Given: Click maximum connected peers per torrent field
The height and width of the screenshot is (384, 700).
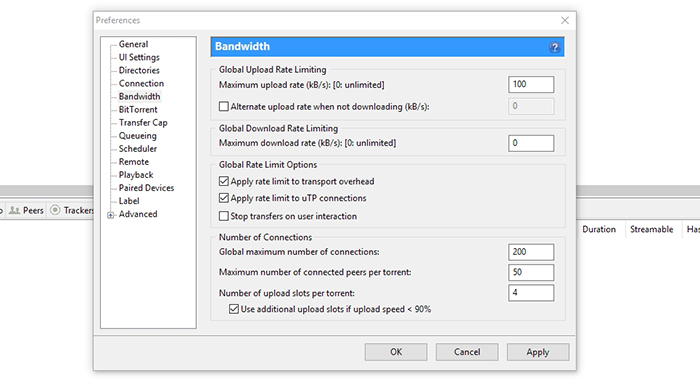Looking at the screenshot, I should click(531, 272).
